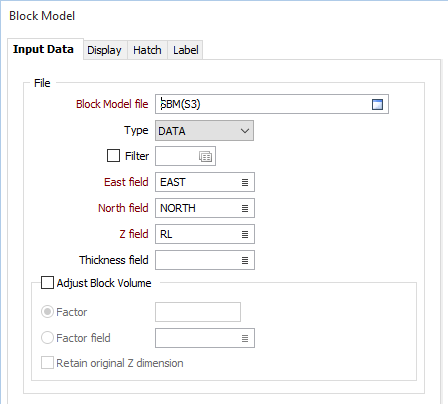Select the Factor radio button
Image resolution: width=448 pixels, height=404 pixels.
[47, 312]
